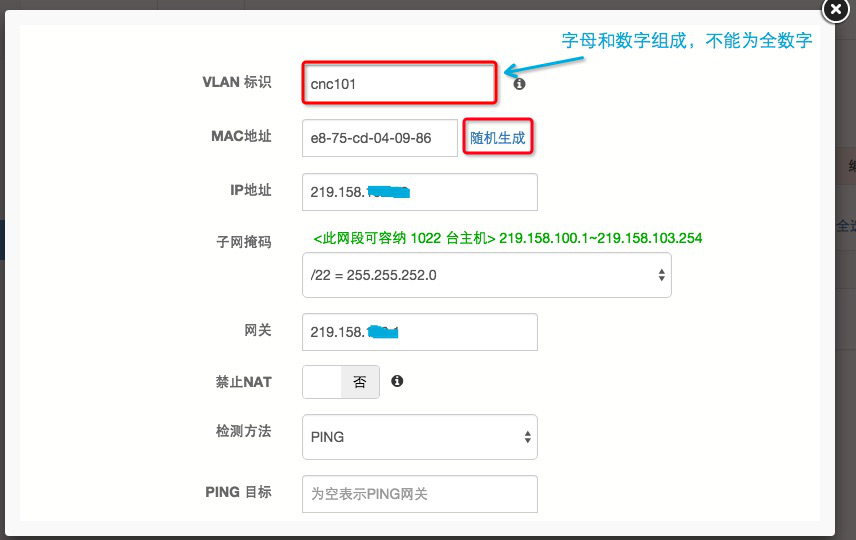Click the blue annotation text about letters and digits
The height and width of the screenshot is (540, 856).
click(685, 41)
